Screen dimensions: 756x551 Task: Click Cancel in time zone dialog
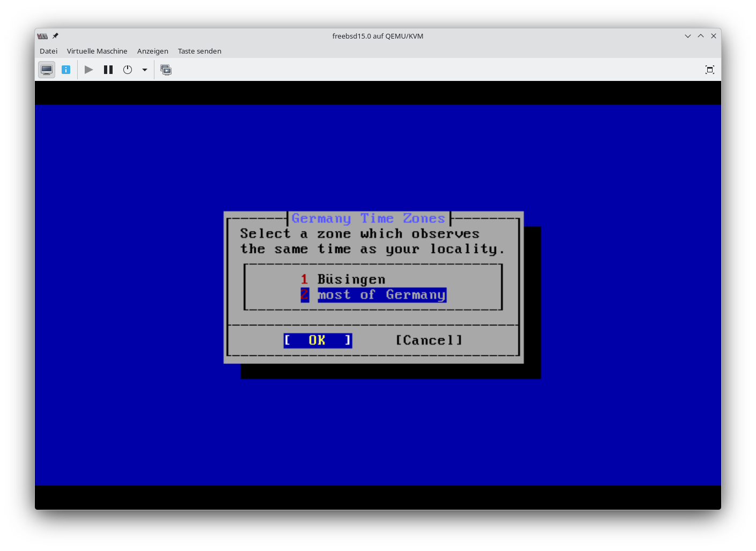pyautogui.click(x=428, y=340)
